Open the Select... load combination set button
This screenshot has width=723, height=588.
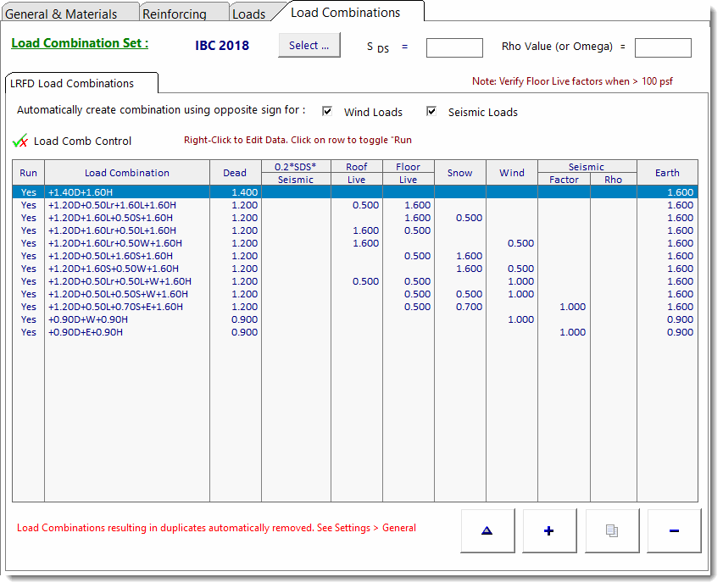309,46
